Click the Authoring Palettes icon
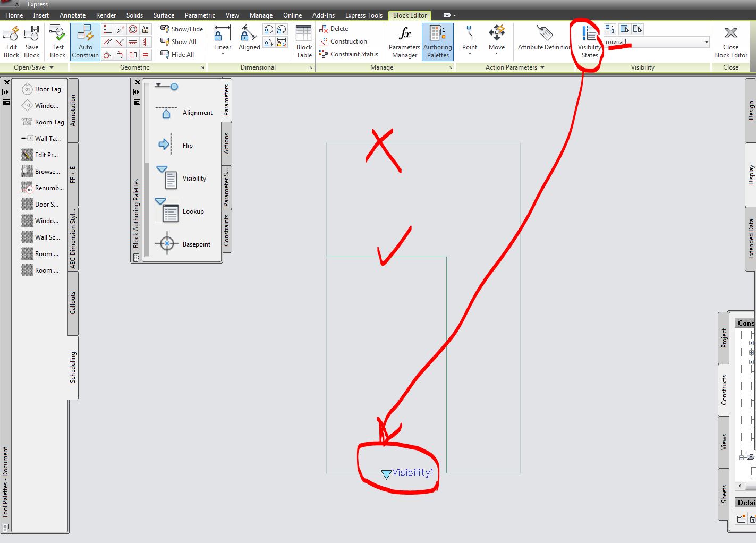The image size is (756, 543). (x=437, y=41)
